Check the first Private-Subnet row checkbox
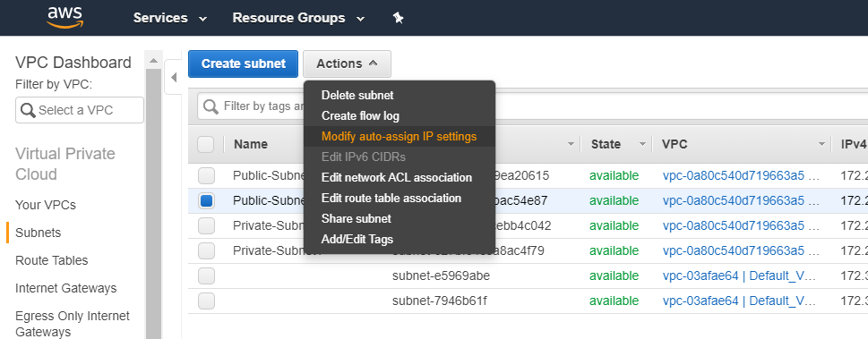The width and height of the screenshot is (868, 339). click(207, 225)
